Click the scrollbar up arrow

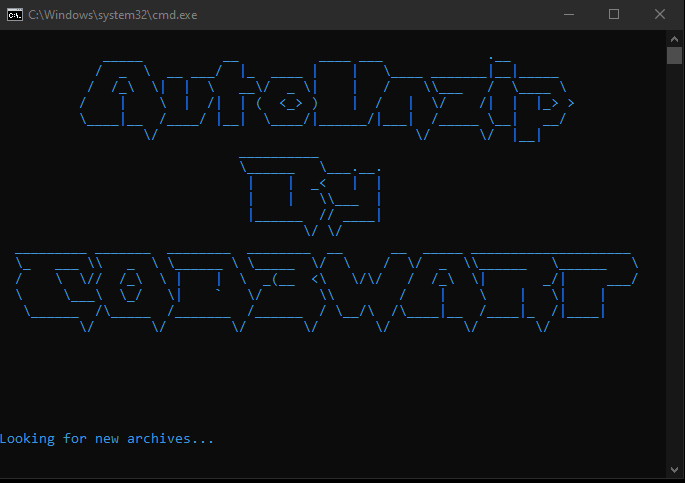tap(674, 39)
